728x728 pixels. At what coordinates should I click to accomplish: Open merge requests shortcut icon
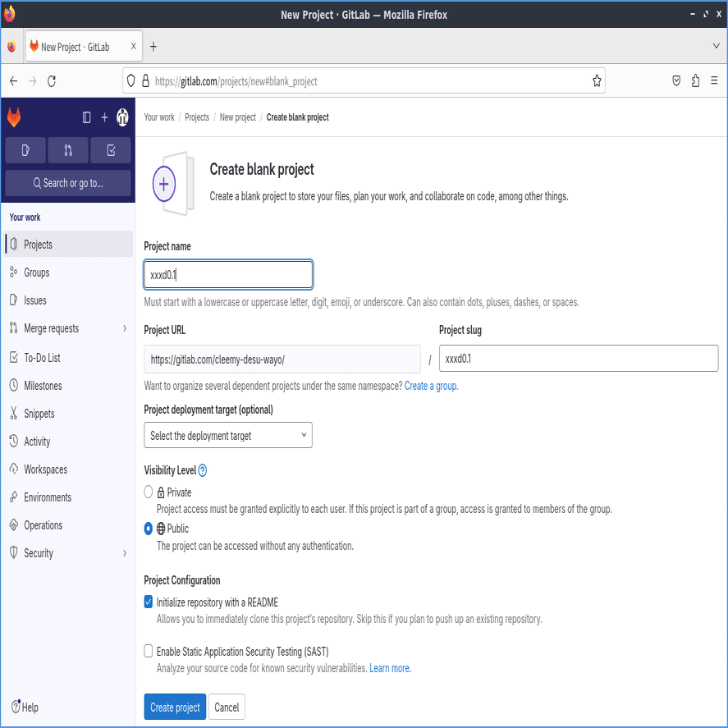[68, 150]
